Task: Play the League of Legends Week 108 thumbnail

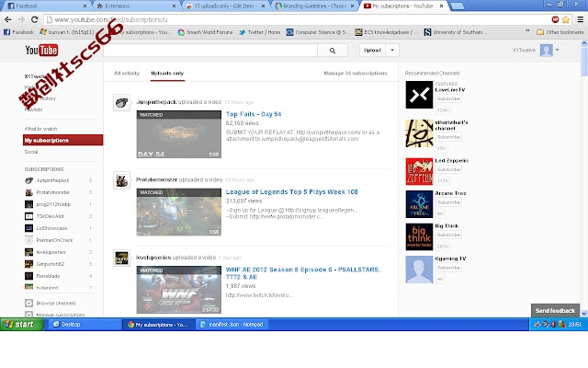Action: [x=179, y=213]
